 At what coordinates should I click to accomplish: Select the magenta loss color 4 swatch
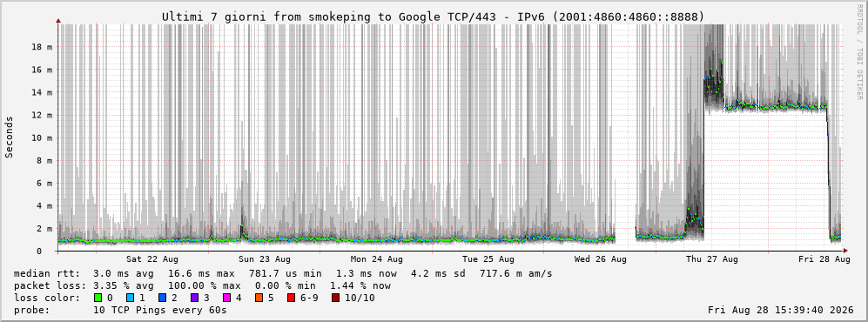tap(225, 299)
